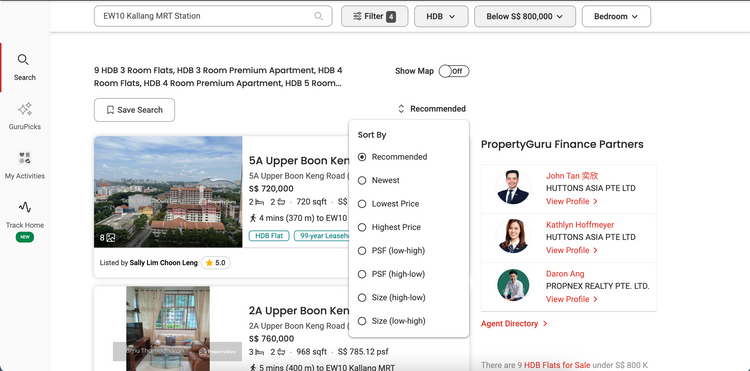This screenshot has height=371, width=750.
Task: Expand the Bedroom dropdown
Action: point(616,16)
